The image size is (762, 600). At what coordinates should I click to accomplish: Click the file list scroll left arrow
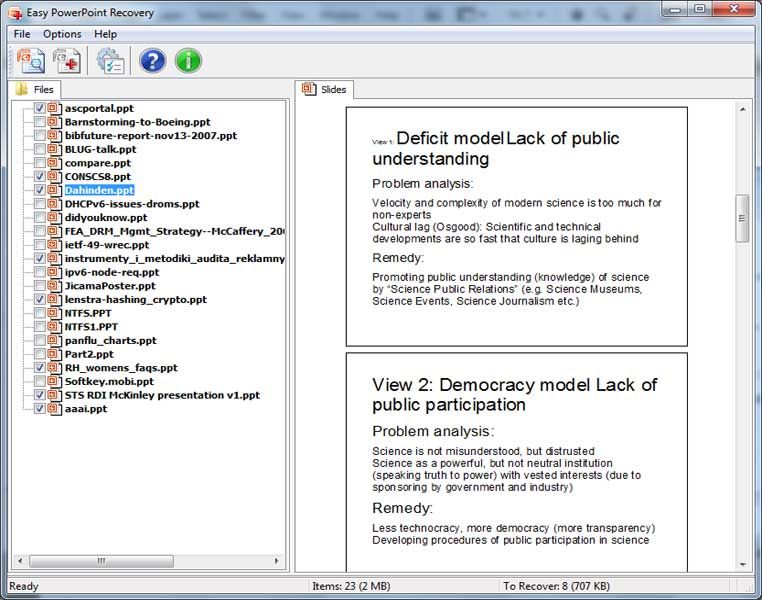pyautogui.click(x=20, y=561)
